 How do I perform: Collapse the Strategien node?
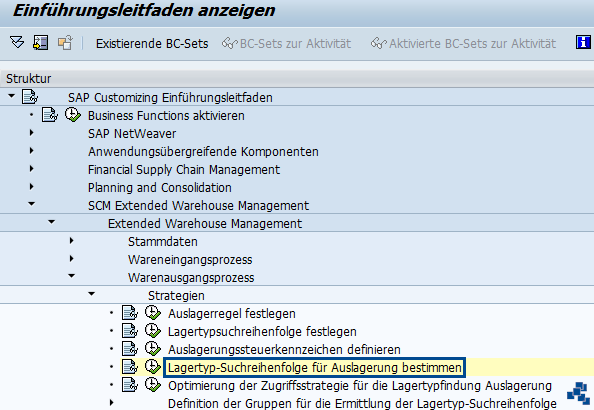click(92, 294)
